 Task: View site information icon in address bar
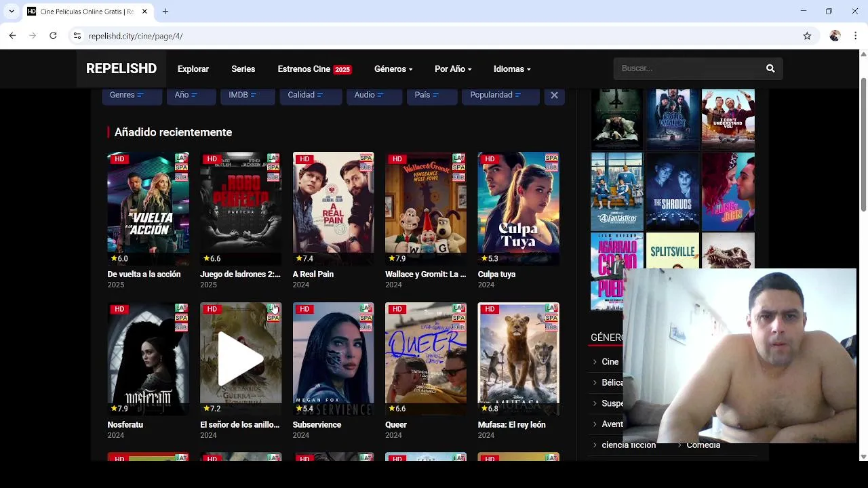77,36
